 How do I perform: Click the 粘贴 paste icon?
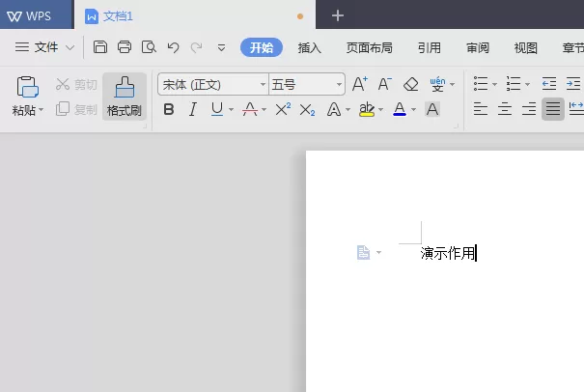click(x=28, y=87)
